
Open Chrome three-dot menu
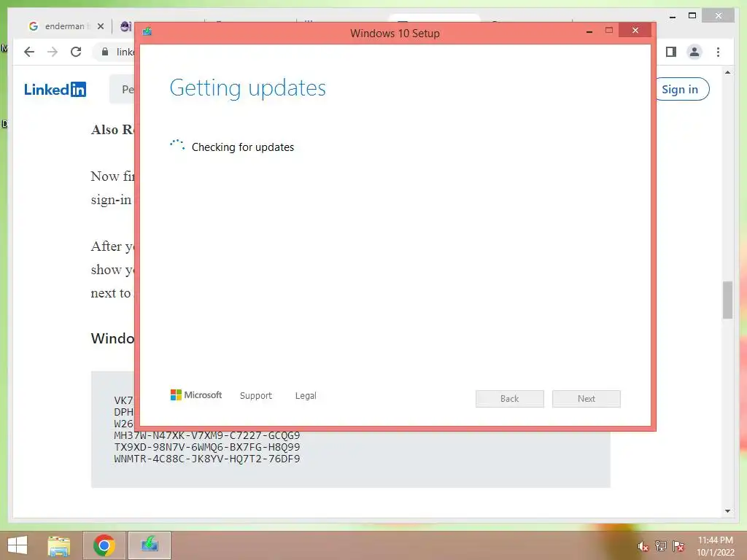click(x=718, y=52)
